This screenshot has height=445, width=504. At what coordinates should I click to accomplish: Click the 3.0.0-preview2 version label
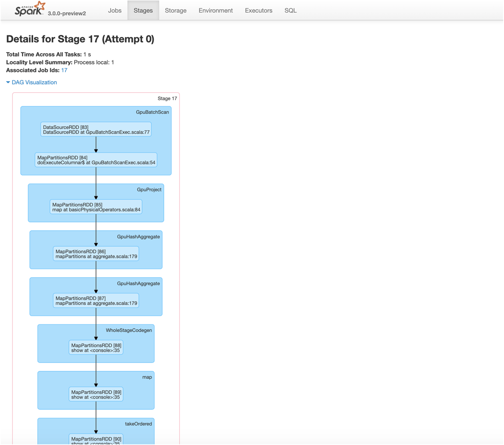click(x=67, y=13)
